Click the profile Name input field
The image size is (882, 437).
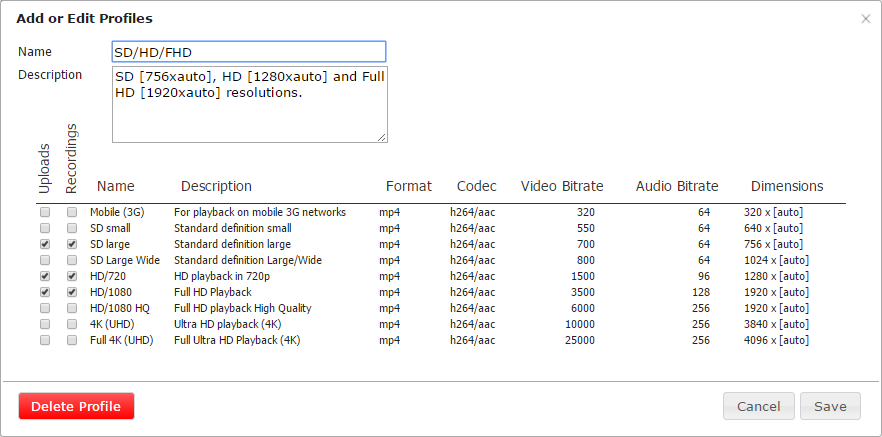point(249,52)
